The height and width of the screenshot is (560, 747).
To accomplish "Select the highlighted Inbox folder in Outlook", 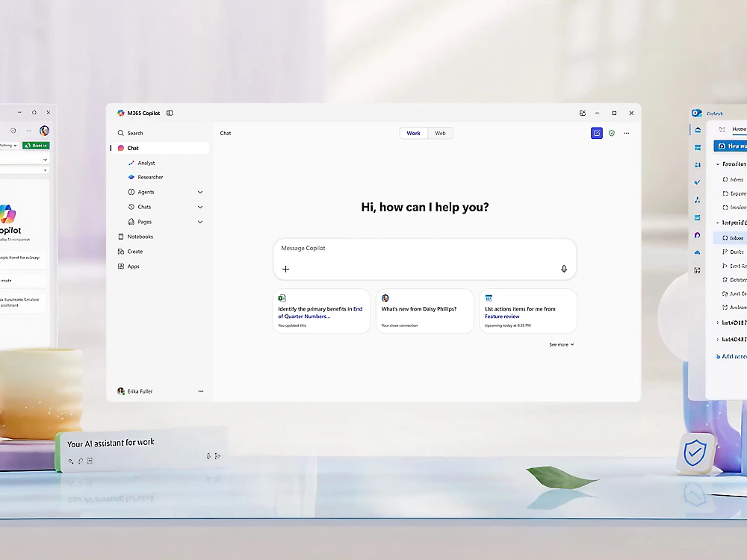I will tap(731, 237).
